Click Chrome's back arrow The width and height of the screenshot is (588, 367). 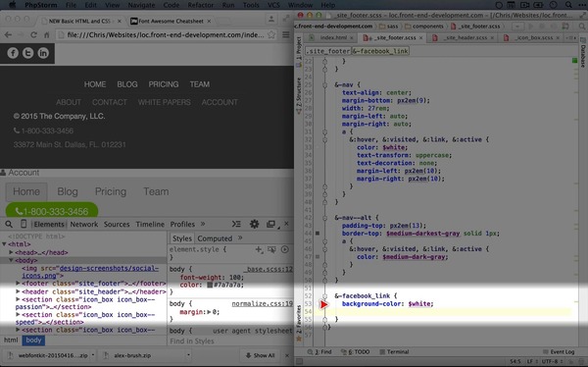pos(8,35)
